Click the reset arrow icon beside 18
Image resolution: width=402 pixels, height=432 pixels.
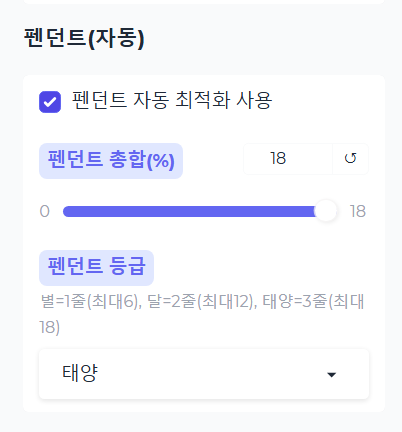(350, 158)
